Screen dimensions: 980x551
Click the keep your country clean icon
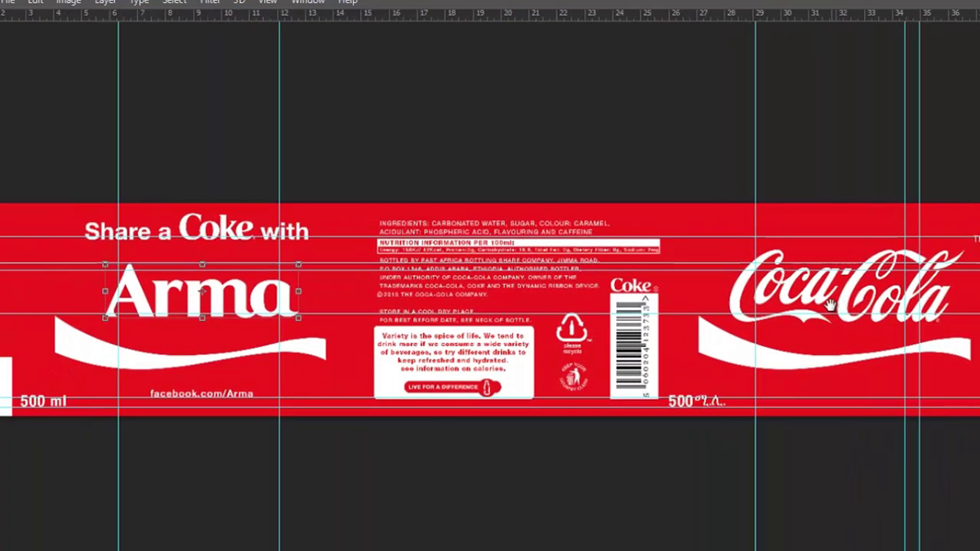[572, 375]
